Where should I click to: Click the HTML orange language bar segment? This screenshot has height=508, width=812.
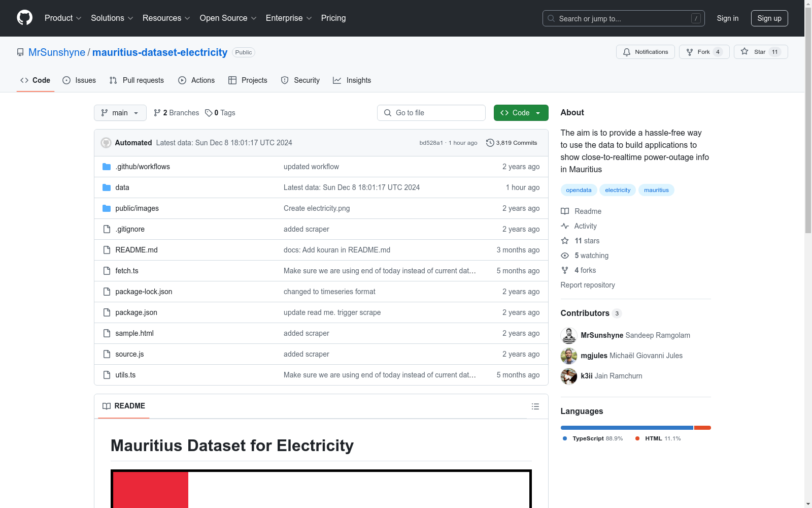702,428
